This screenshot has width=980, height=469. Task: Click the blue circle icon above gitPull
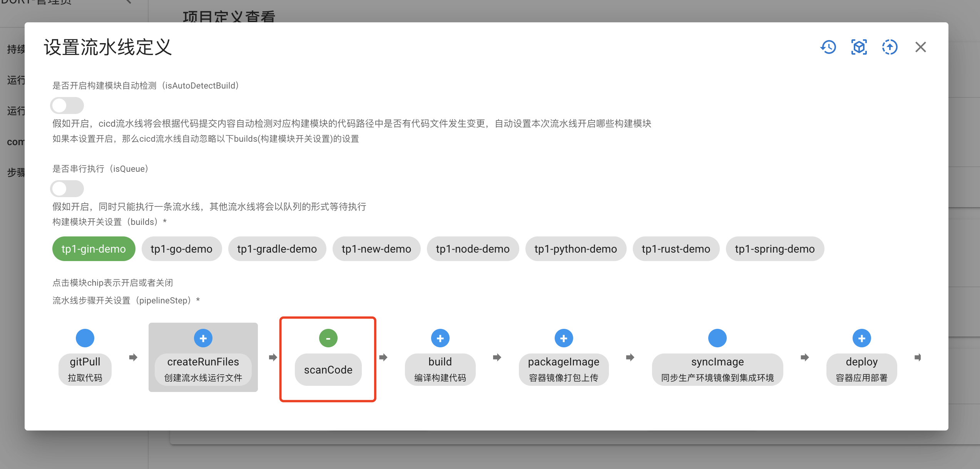85,338
